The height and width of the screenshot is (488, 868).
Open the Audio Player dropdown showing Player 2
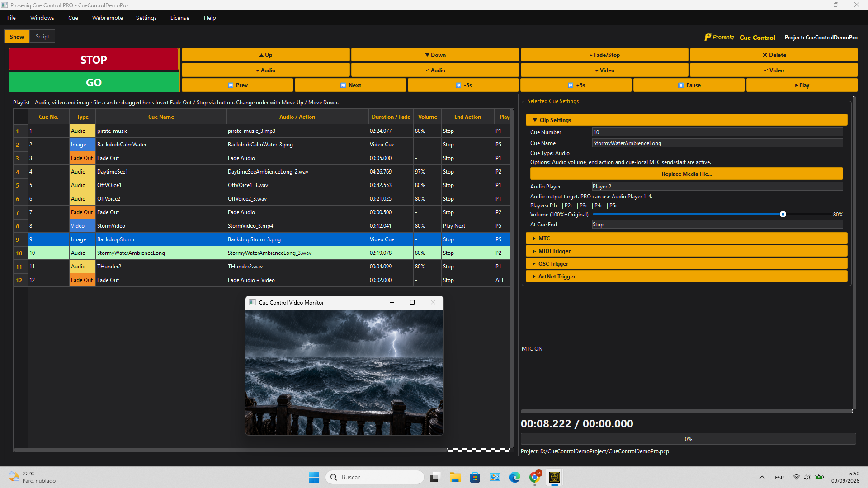pos(717,187)
